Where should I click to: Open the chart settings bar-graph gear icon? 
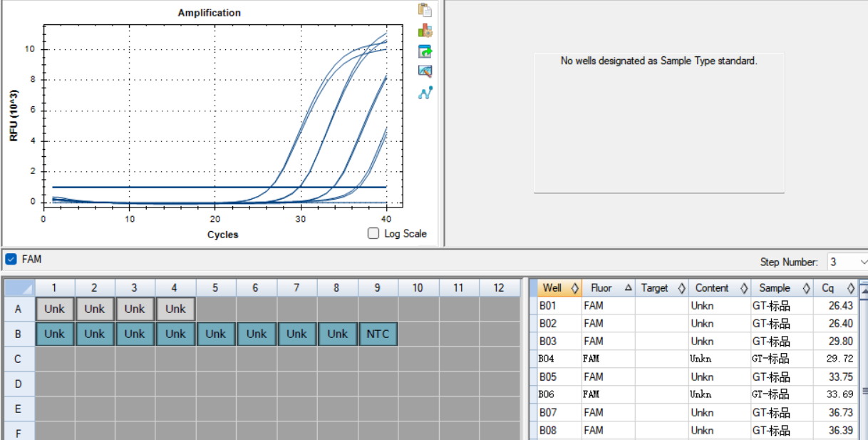[425, 31]
